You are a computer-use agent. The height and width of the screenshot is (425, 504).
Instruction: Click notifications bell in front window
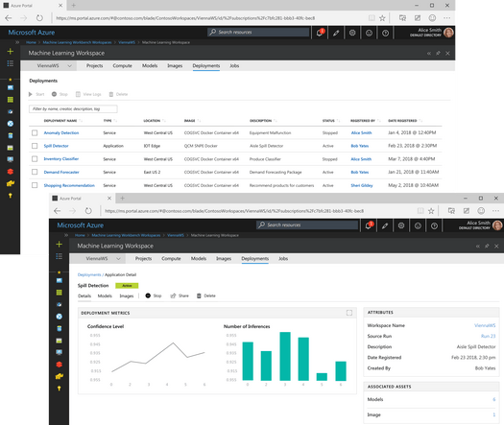(x=369, y=225)
